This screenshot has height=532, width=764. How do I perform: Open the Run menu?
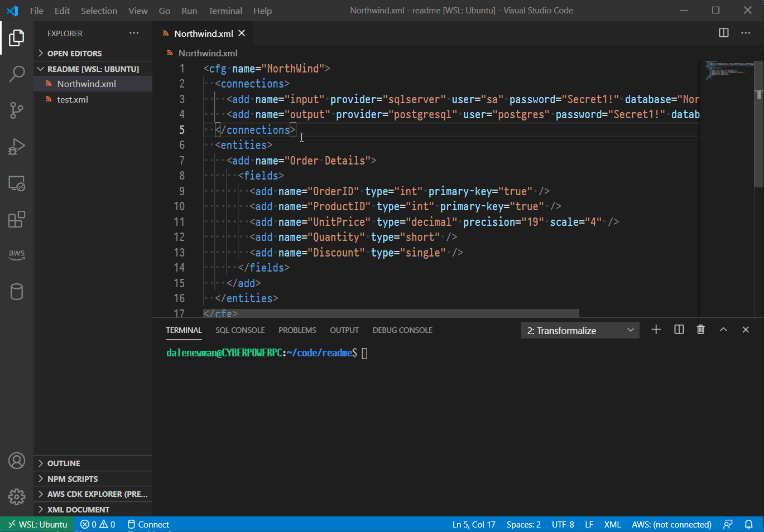pos(189,11)
